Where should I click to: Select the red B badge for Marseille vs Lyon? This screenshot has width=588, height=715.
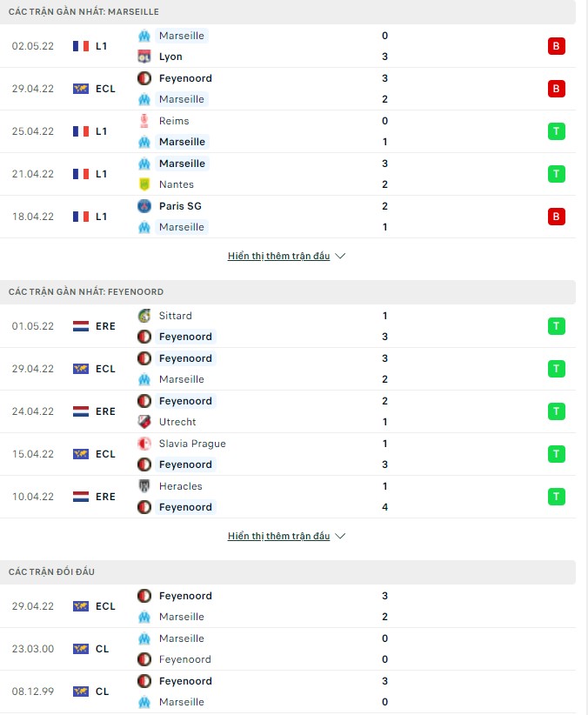pos(557,46)
